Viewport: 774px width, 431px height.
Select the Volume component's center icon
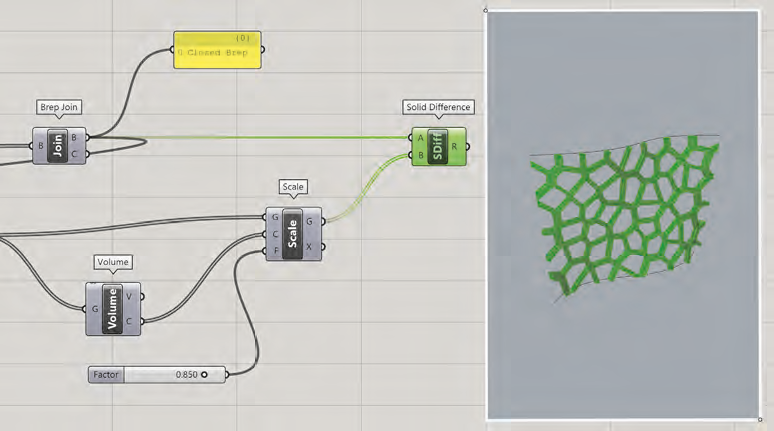(114, 307)
